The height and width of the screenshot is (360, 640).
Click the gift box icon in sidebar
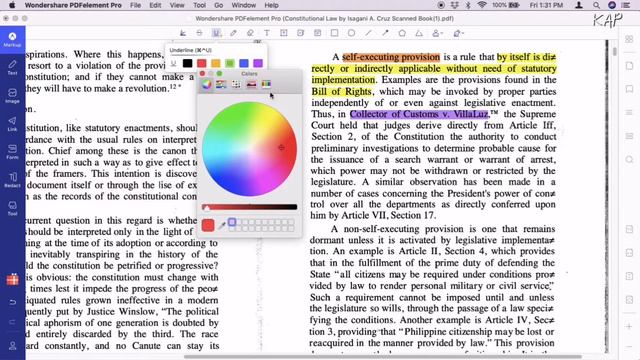tap(12, 280)
